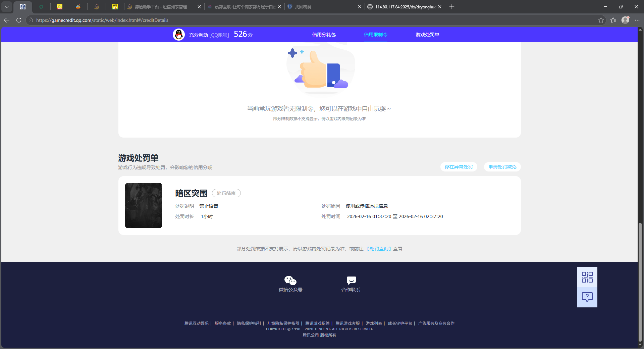Switch to the 游戏处罚单 tab
The height and width of the screenshot is (349, 644).
point(427,35)
